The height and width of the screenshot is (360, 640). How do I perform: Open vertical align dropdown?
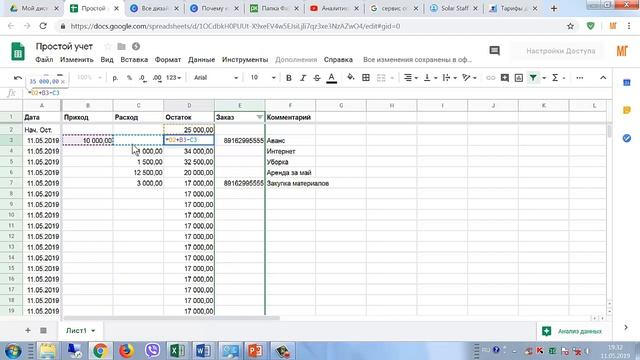[x=429, y=78]
